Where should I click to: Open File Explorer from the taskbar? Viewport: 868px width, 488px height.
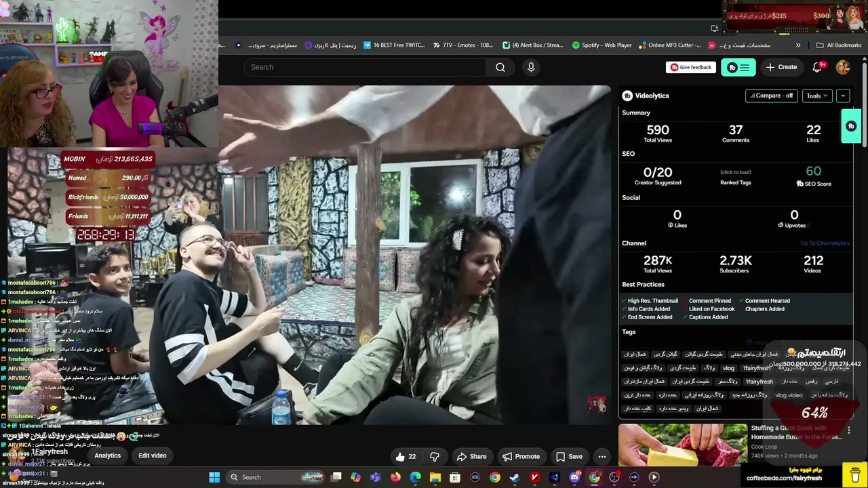point(435,477)
